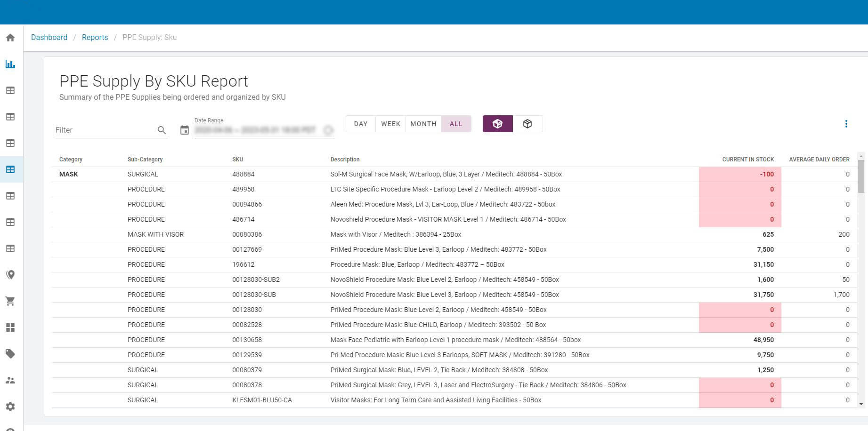Open the three-dot overflow menu
The height and width of the screenshot is (431, 868).
tap(846, 124)
